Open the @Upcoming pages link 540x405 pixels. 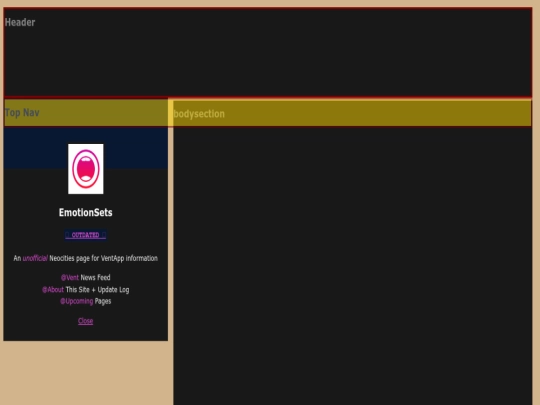(76, 301)
